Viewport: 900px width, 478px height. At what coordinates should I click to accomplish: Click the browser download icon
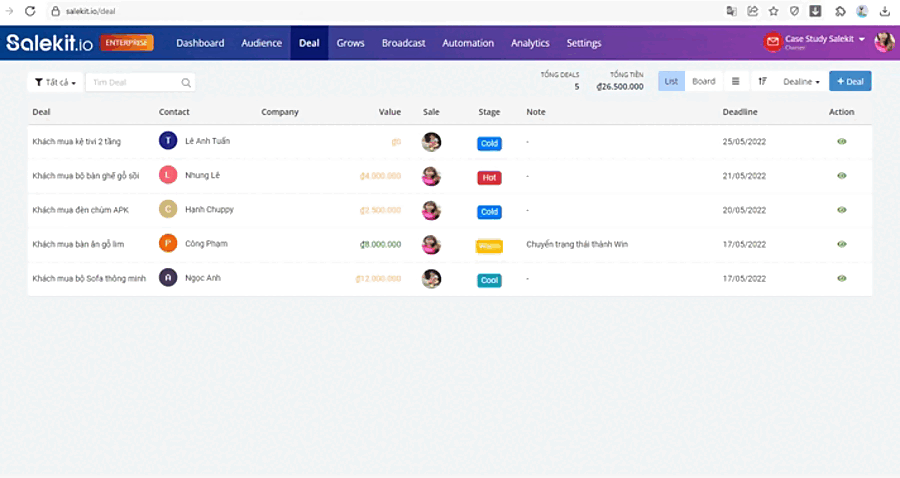tap(885, 11)
